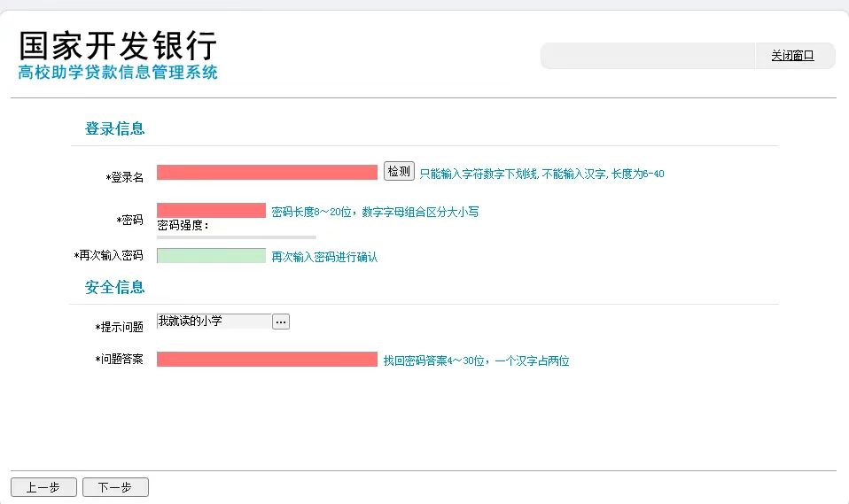Expand the 我就读的小学 question selector

tap(214, 322)
